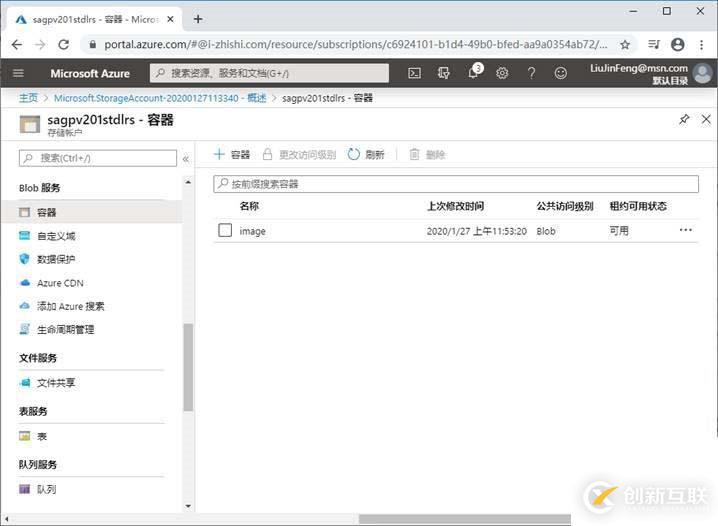Viewport: 718px width, 526px height.
Task: Focus the left menu search box
Action: point(98,158)
